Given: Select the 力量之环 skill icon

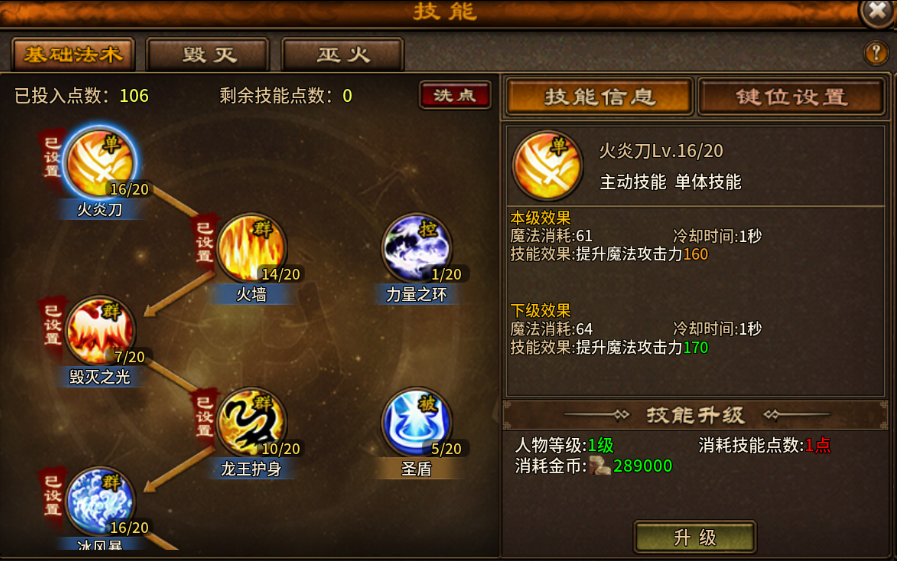Looking at the screenshot, I should coord(416,248).
